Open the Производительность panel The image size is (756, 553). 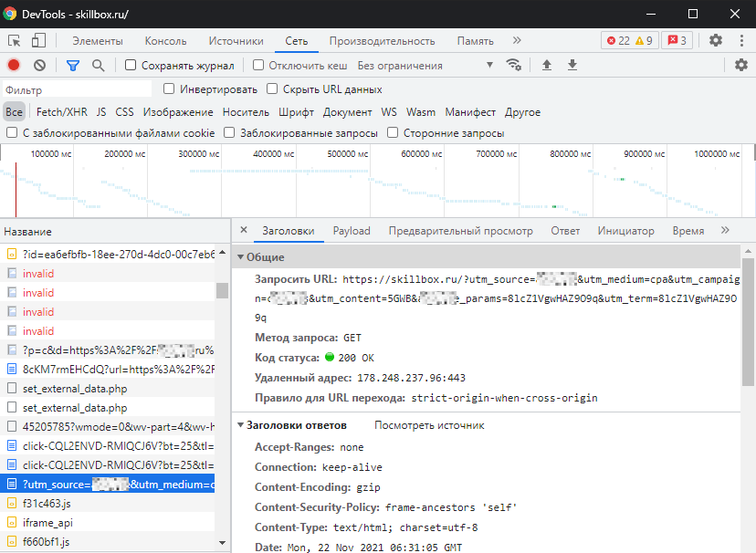click(382, 41)
